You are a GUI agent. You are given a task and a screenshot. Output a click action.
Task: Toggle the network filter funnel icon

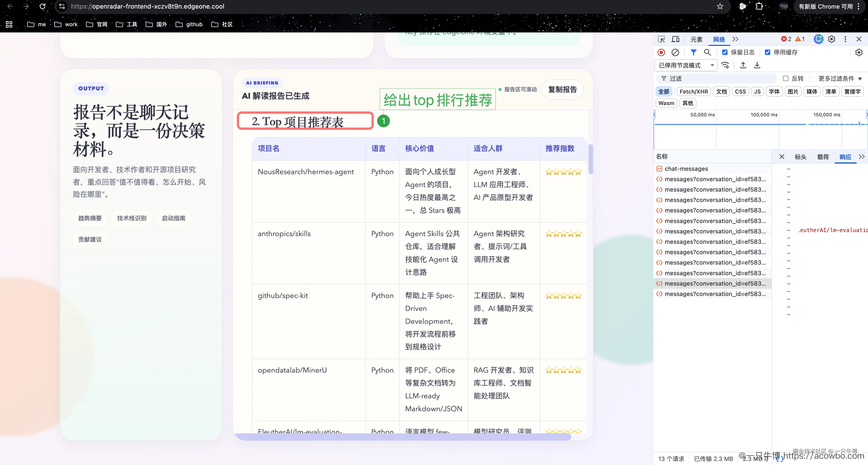pos(693,52)
